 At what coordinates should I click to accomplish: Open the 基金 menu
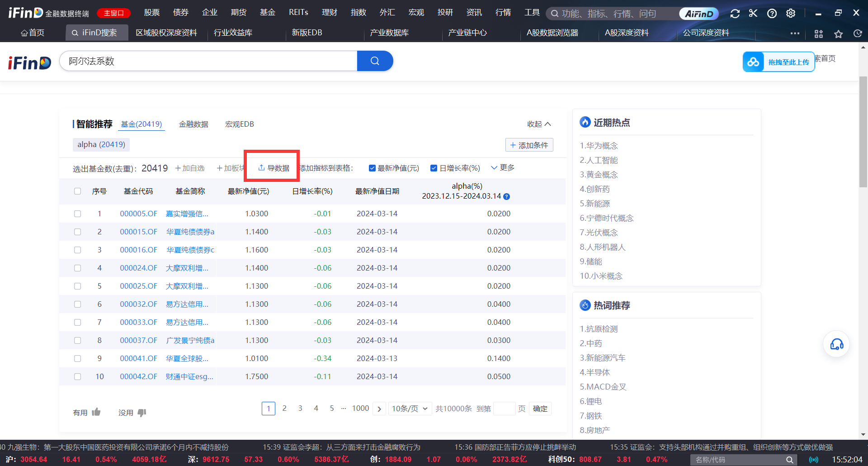(x=268, y=13)
